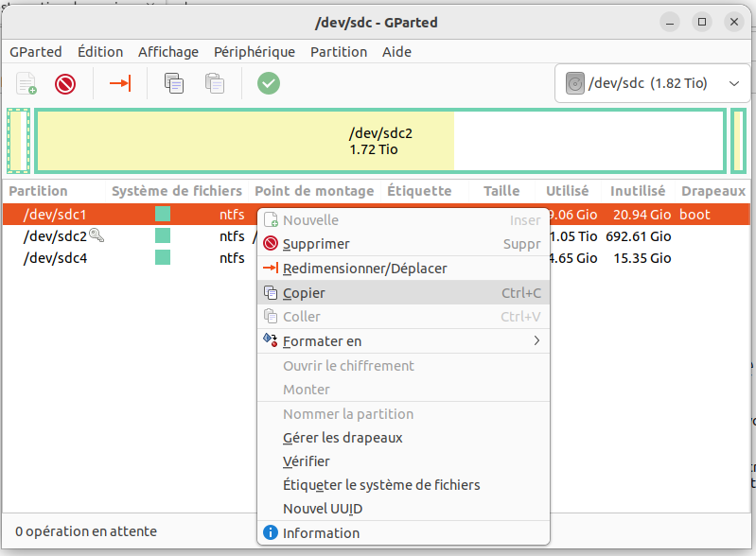
Task: Choose Copier in the context menu
Action: click(x=404, y=292)
